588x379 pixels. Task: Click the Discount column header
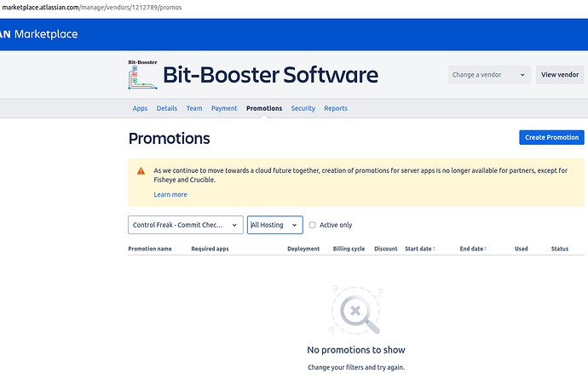386,249
